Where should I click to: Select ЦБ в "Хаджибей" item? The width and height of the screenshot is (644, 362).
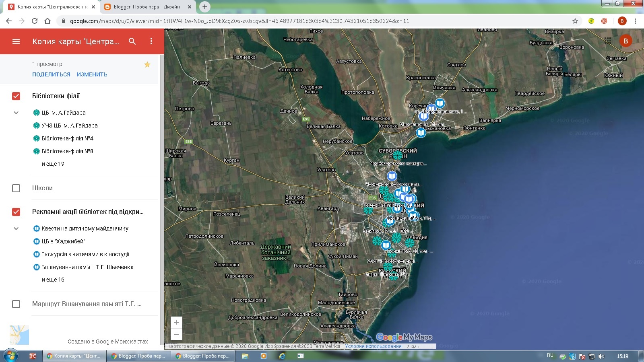click(x=63, y=241)
